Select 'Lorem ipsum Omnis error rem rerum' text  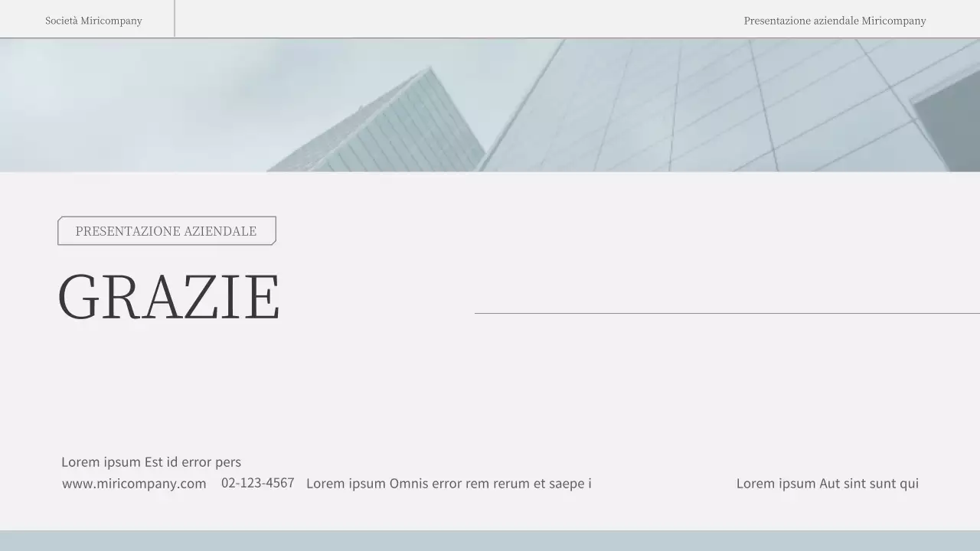click(449, 484)
